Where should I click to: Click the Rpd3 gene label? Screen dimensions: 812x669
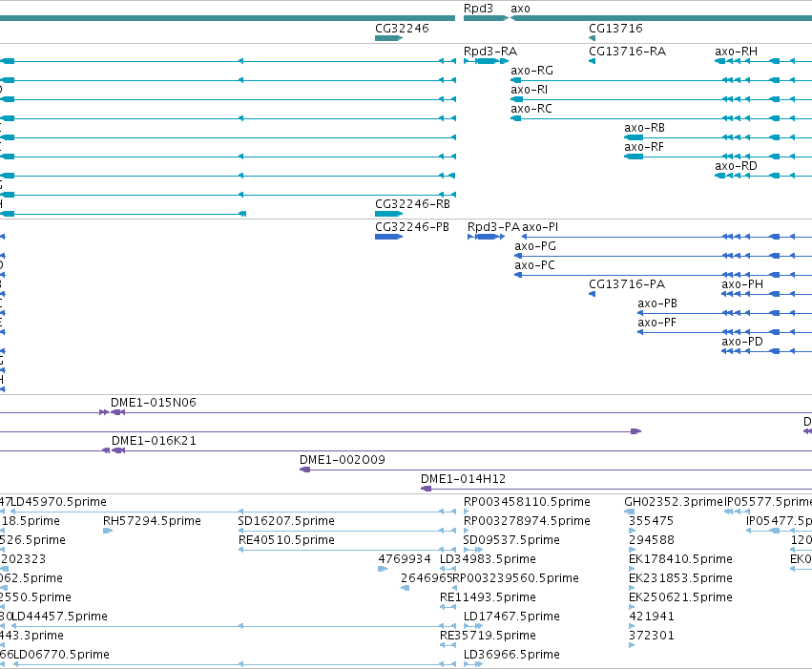tap(478, 9)
